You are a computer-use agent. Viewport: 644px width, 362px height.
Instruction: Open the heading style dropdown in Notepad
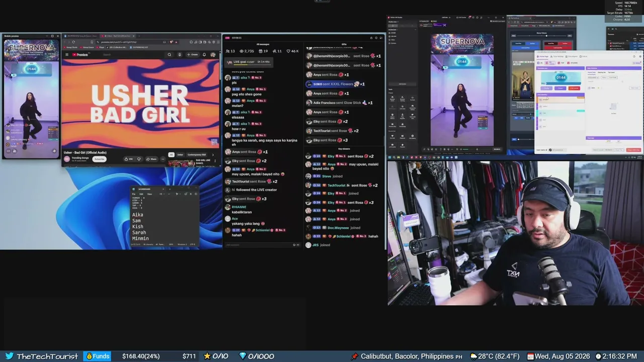coord(161,194)
